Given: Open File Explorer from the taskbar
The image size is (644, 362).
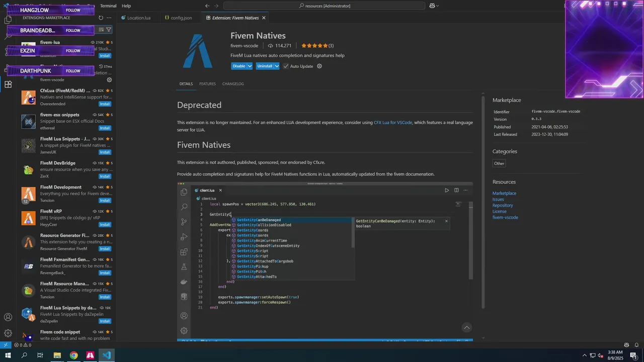Looking at the screenshot, I should click(57, 355).
